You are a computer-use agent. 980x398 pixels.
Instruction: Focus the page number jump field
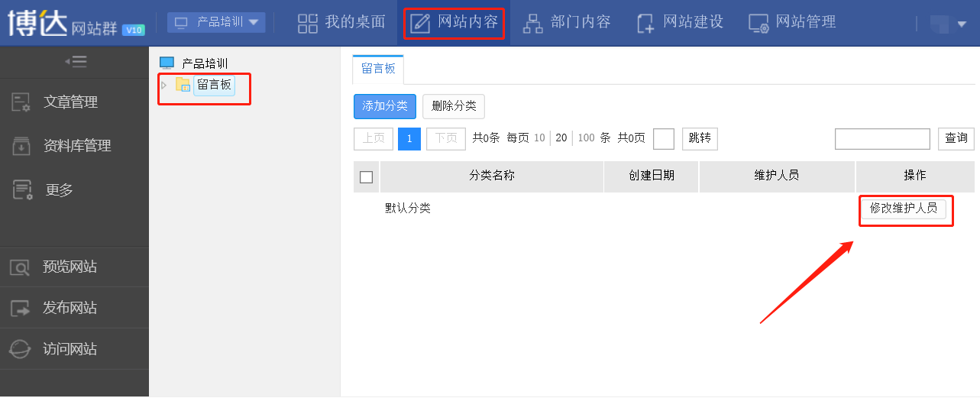tap(664, 138)
